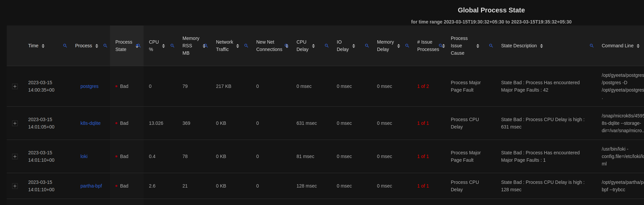Screen dimensions: 644x205
Task: Select the '2.6' CPU value cell
Action: click(x=152, y=186)
